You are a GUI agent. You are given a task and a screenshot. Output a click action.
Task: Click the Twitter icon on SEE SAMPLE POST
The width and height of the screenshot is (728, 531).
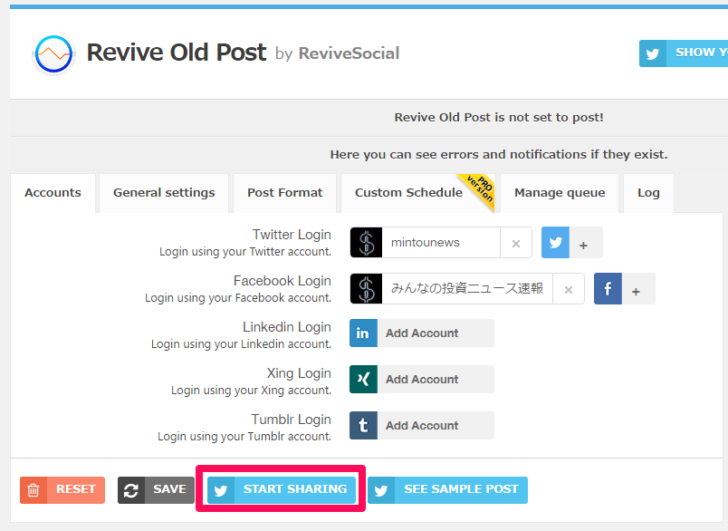pyautogui.click(x=382, y=490)
